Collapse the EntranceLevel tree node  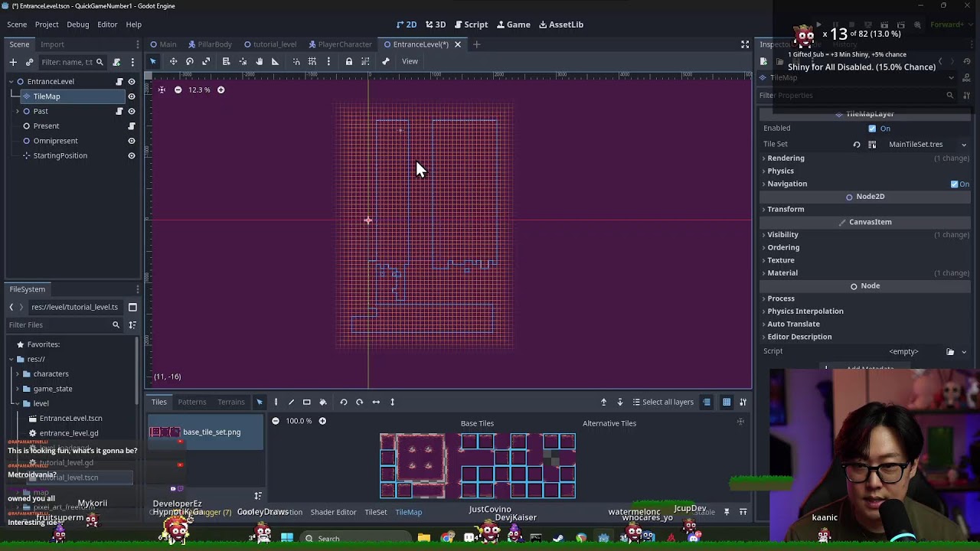click(11, 81)
